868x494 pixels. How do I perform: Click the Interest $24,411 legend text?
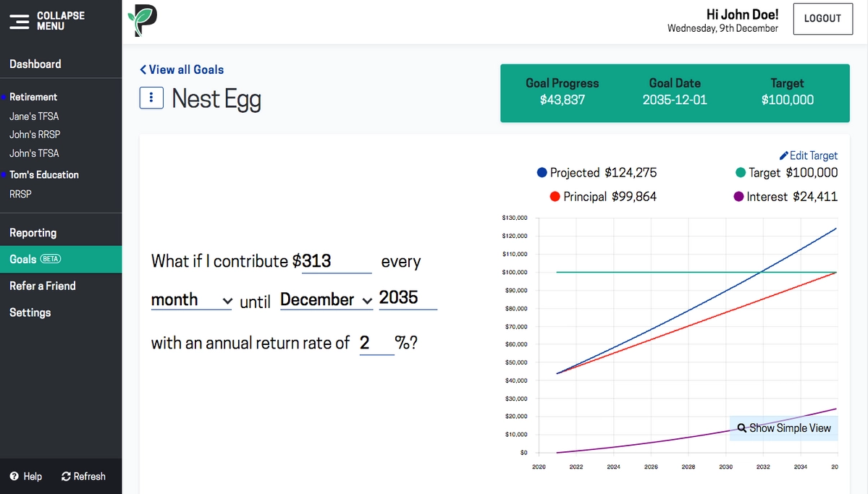pyautogui.click(x=792, y=197)
